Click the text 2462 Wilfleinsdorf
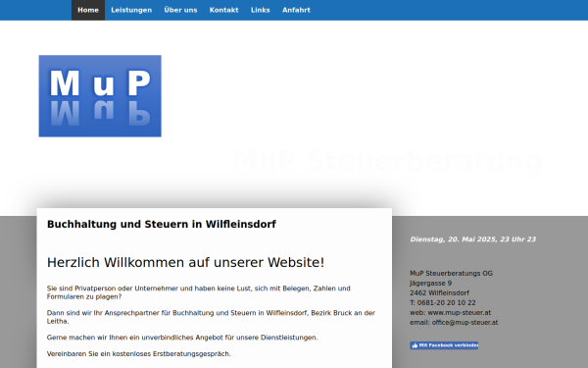588x368 pixels. pos(439,292)
